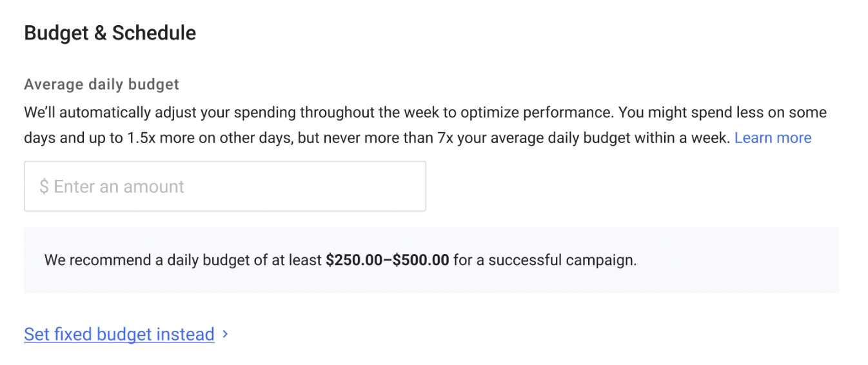Click the word "Schedule" in the heading
This screenshot has width=868, height=365.
coord(154,33)
